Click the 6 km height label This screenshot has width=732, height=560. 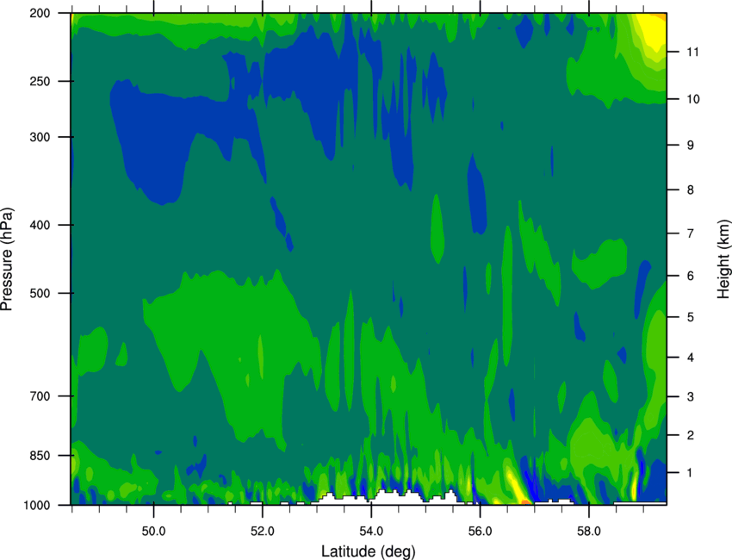pyautogui.click(x=691, y=276)
